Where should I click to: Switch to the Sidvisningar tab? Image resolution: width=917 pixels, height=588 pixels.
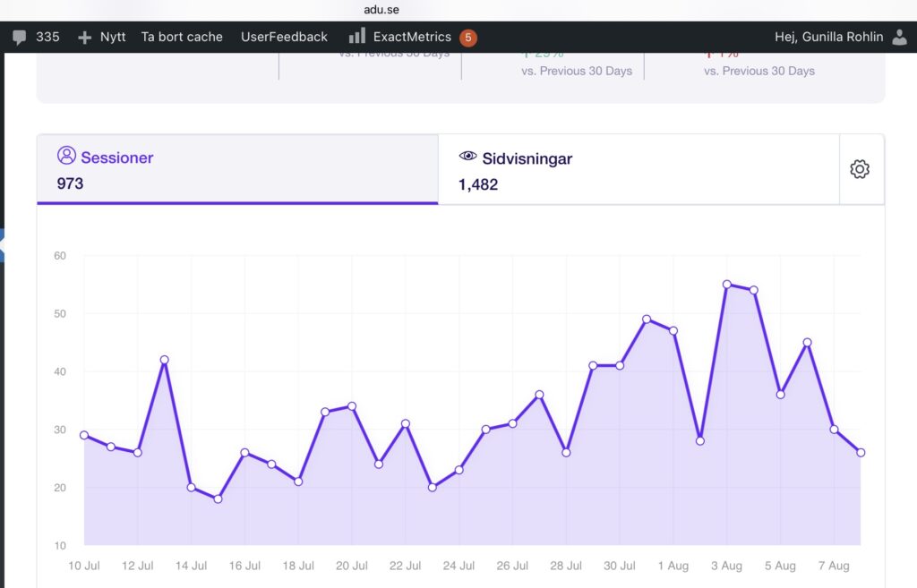click(x=638, y=169)
